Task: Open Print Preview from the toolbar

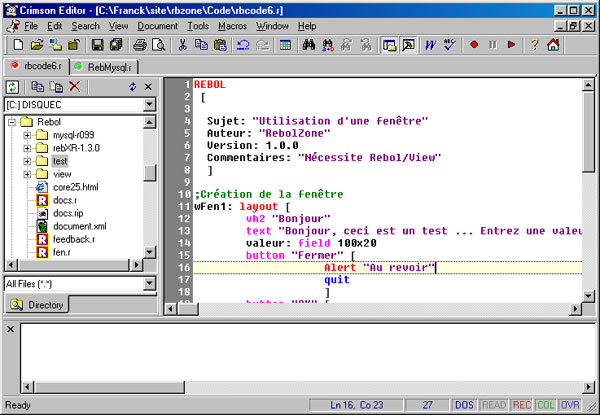Action: point(158,45)
